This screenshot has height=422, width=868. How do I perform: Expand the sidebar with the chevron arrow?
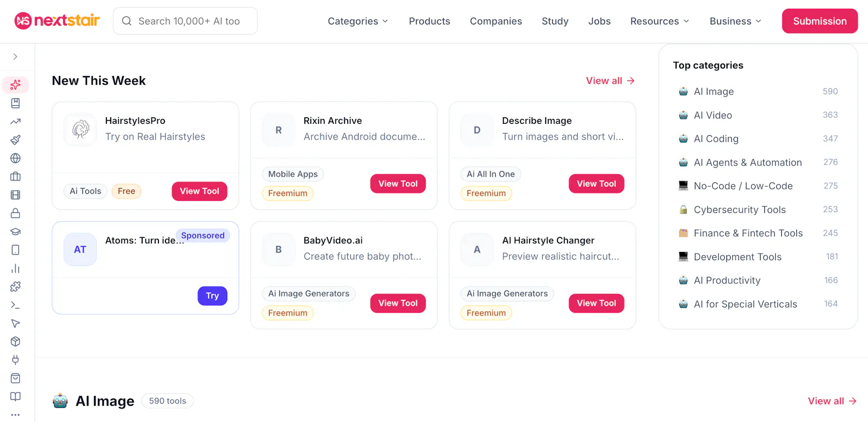[x=15, y=56]
